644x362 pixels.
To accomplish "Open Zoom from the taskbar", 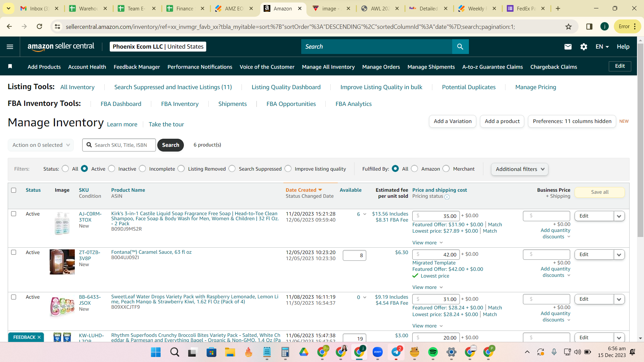I will pyautogui.click(x=378, y=352).
